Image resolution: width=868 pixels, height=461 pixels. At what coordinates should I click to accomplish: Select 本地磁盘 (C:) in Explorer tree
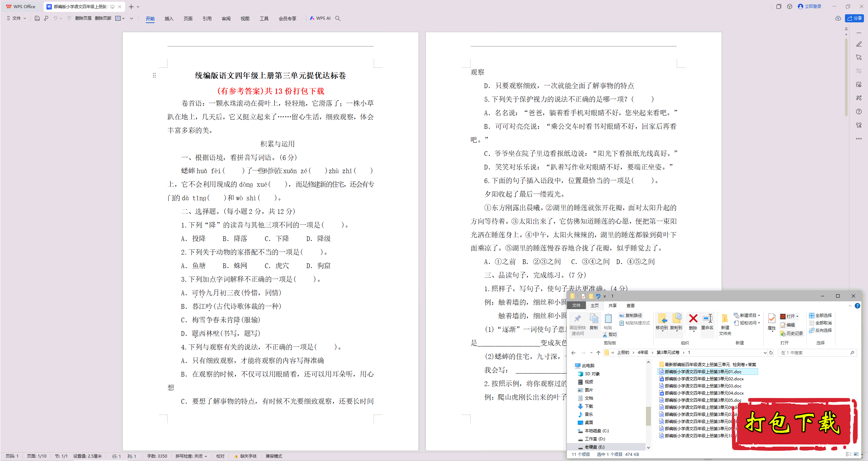tap(593, 431)
